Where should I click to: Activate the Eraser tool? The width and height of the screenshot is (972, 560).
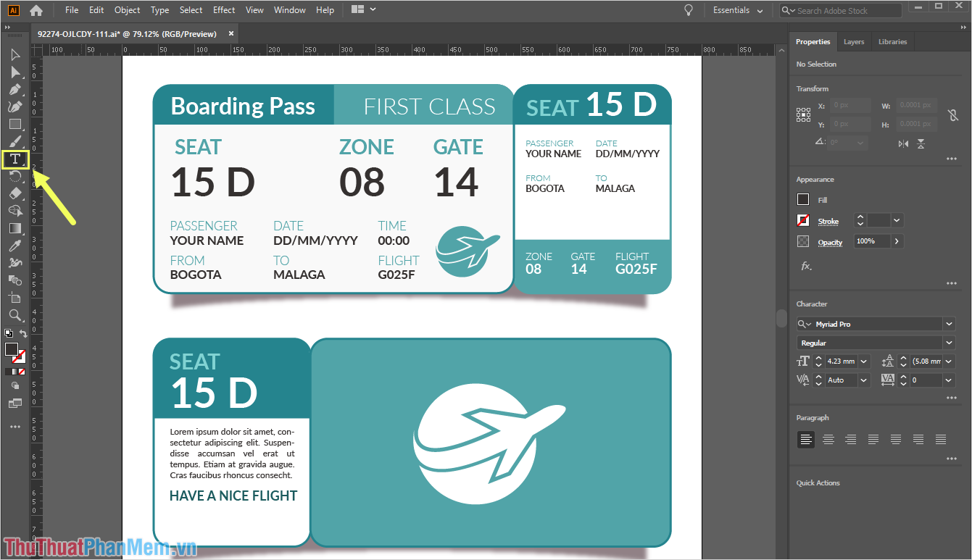(x=14, y=193)
